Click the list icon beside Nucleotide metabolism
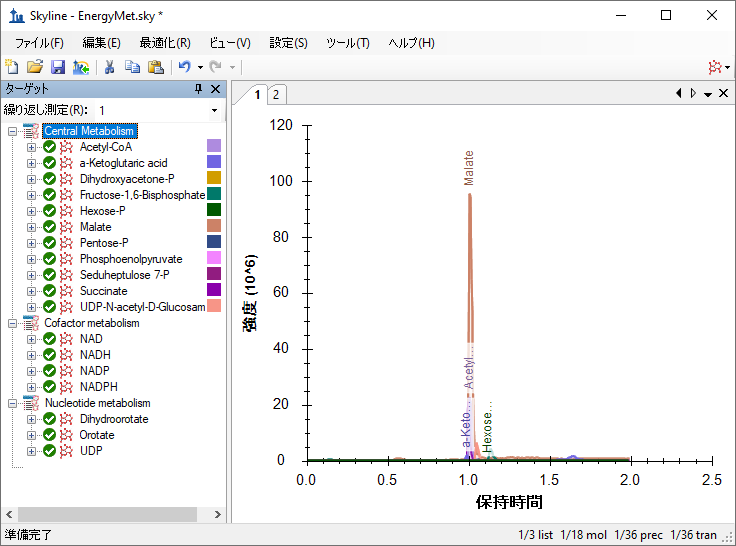The height and width of the screenshot is (546, 736). click(31, 403)
